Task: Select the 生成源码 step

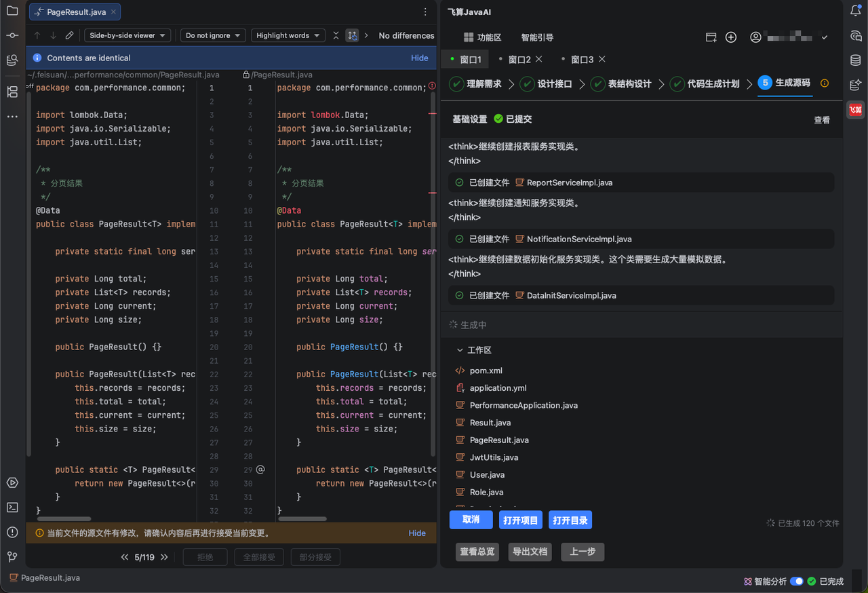Action: (x=785, y=83)
